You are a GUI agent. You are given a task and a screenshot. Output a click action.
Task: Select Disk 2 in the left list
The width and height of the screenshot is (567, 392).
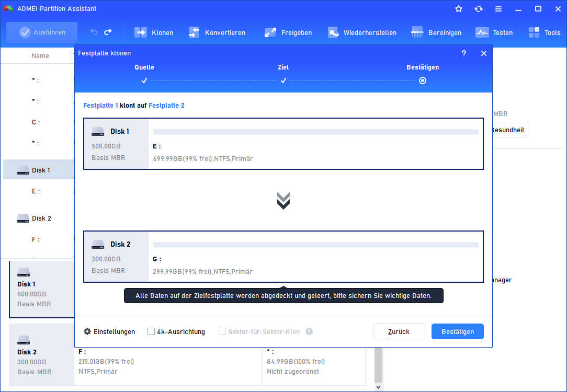pos(39,218)
